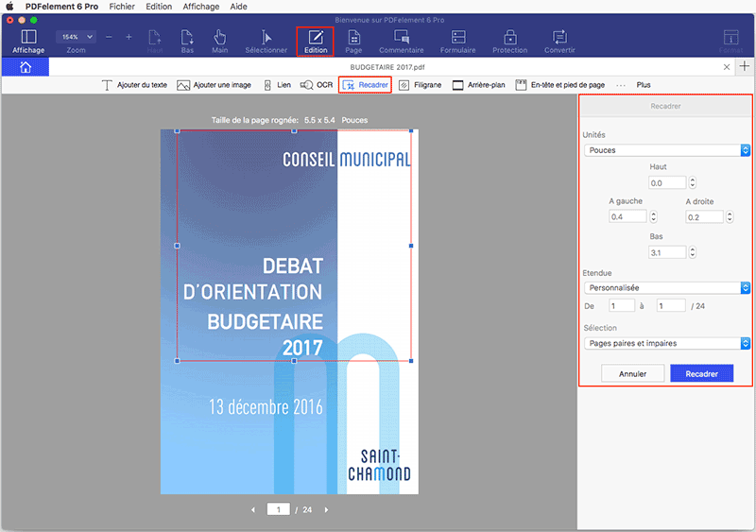Go to previous page arrow below document

pos(253,510)
